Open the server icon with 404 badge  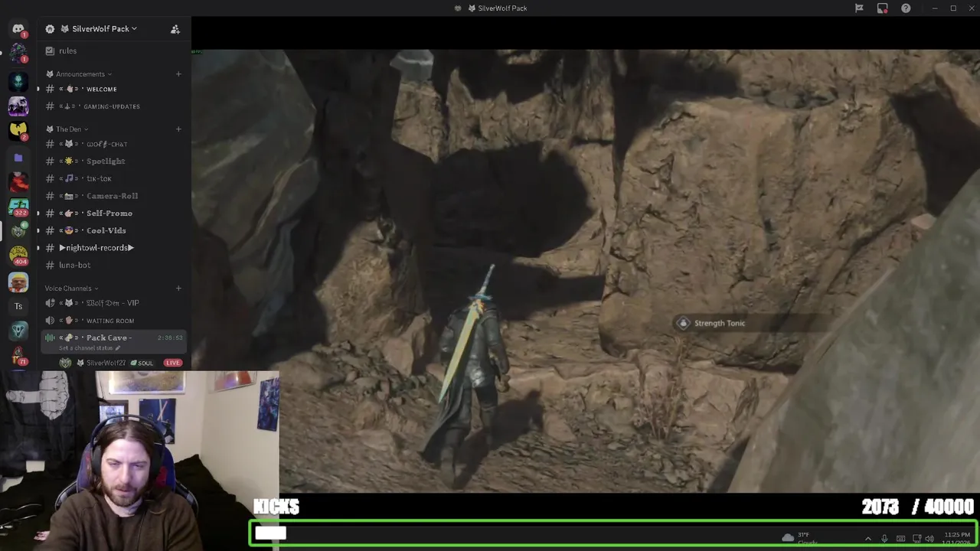click(18, 256)
